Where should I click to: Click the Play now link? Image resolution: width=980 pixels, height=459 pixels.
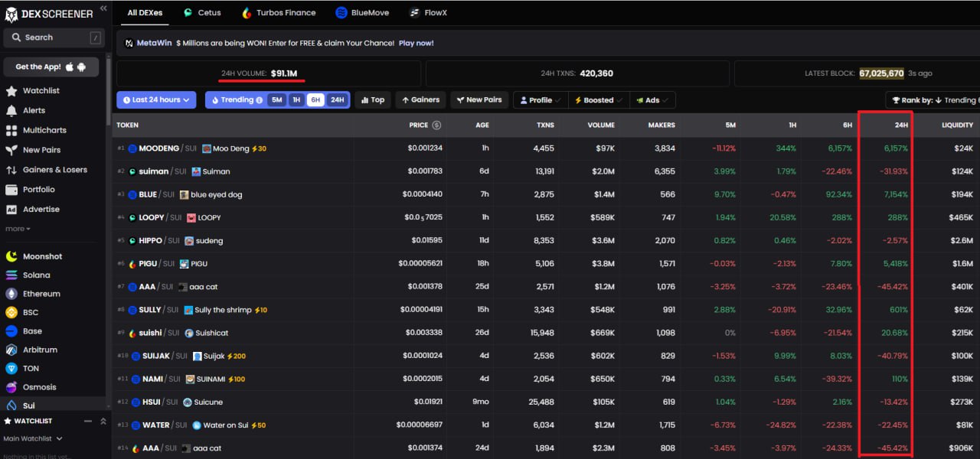tap(416, 43)
